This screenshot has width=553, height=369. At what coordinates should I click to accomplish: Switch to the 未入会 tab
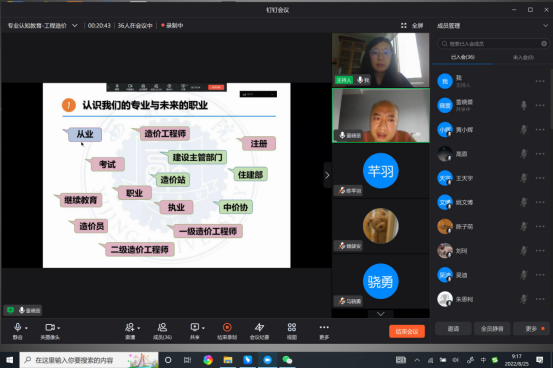[x=523, y=58]
